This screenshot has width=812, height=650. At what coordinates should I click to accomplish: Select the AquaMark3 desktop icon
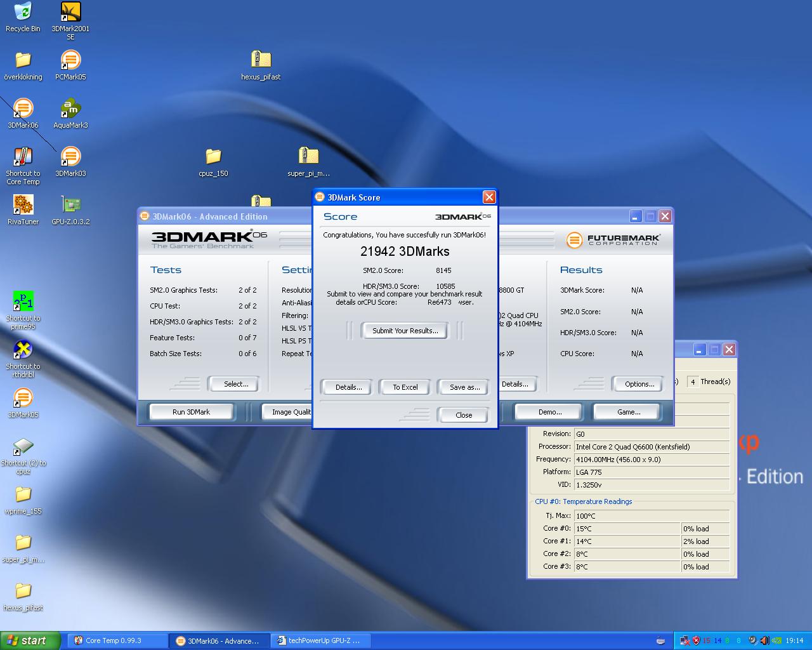click(70, 114)
